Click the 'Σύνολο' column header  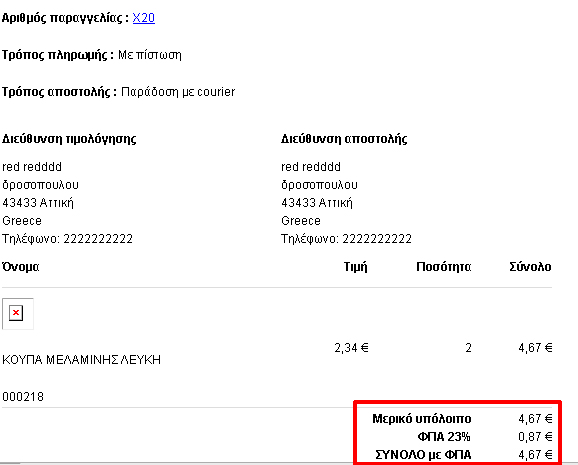[x=530, y=267]
